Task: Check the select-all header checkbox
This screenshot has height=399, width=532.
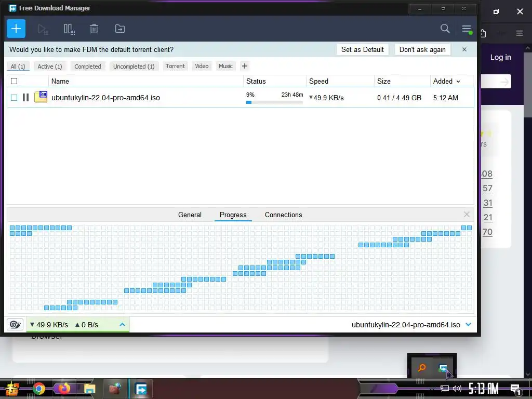Action: click(x=14, y=81)
